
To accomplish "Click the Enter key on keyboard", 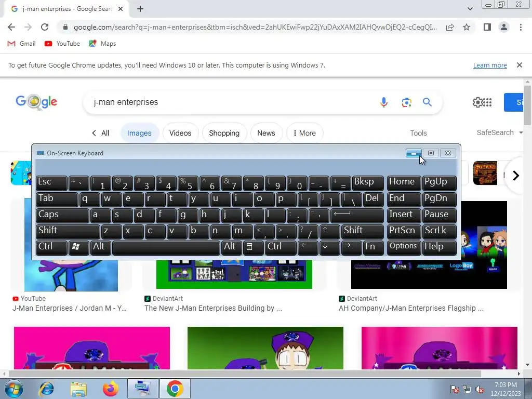I will (x=357, y=216).
